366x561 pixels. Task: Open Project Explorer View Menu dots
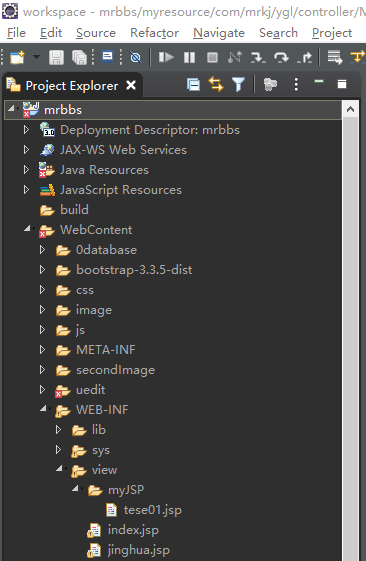(296, 84)
